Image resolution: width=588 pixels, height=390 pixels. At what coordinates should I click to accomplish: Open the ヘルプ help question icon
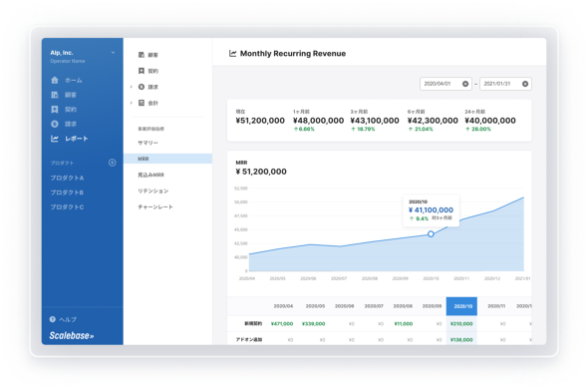click(53, 319)
